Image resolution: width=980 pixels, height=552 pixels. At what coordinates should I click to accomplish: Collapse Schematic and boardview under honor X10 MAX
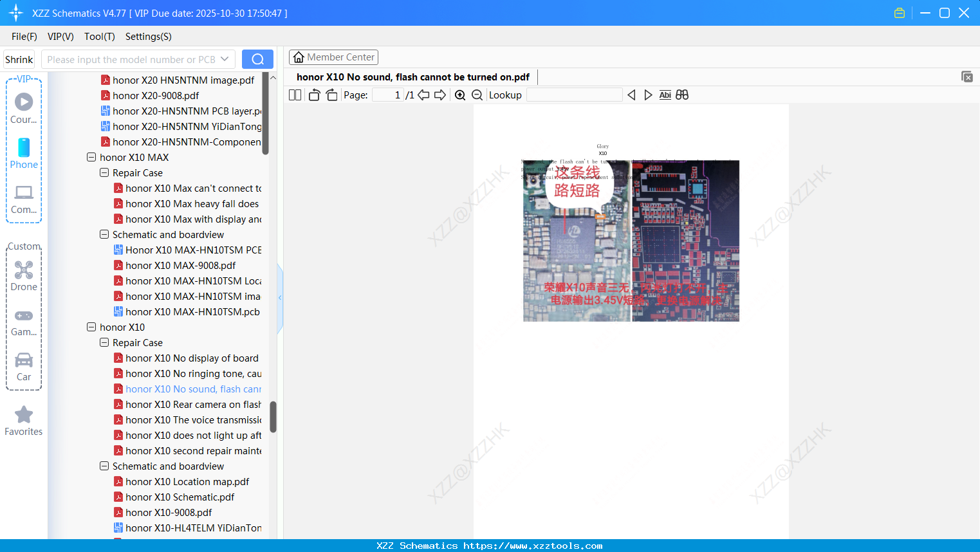tap(104, 234)
